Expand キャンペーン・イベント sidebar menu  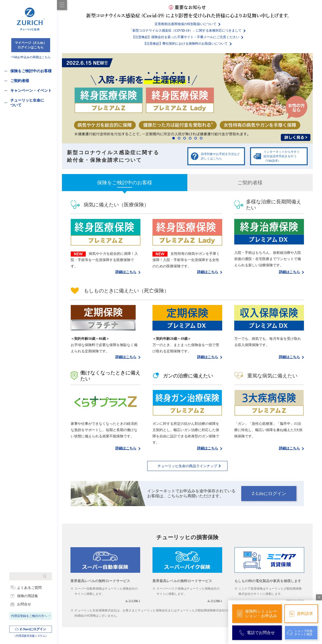[x=31, y=91]
